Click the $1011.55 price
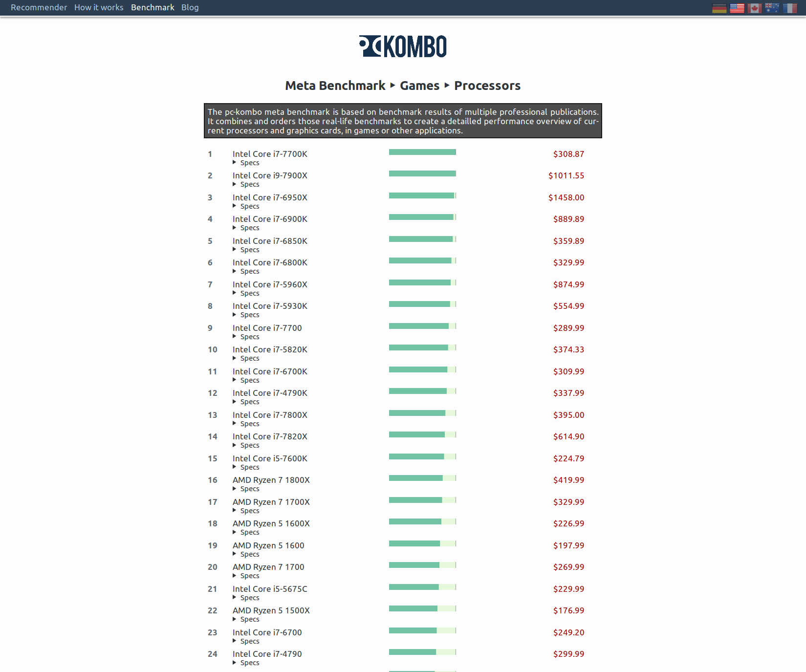 [566, 175]
